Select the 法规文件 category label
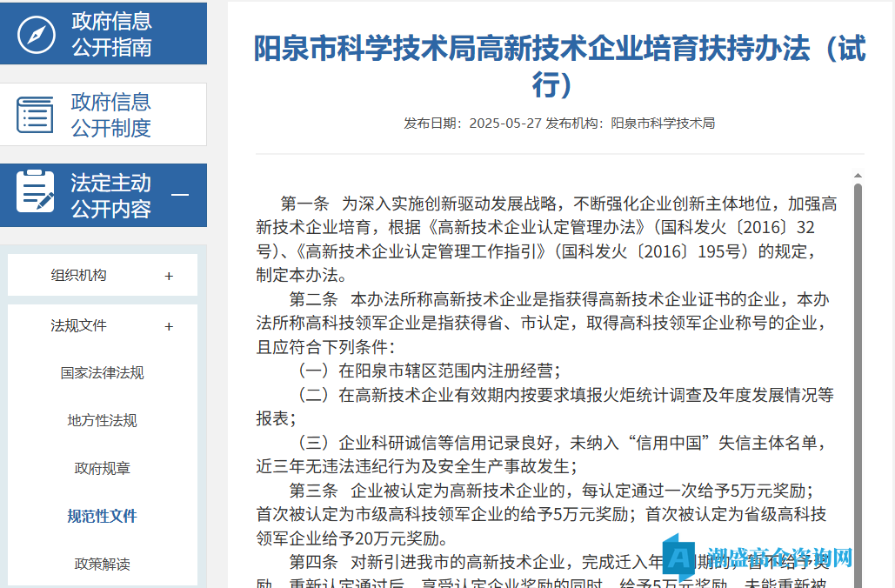 coord(78,326)
